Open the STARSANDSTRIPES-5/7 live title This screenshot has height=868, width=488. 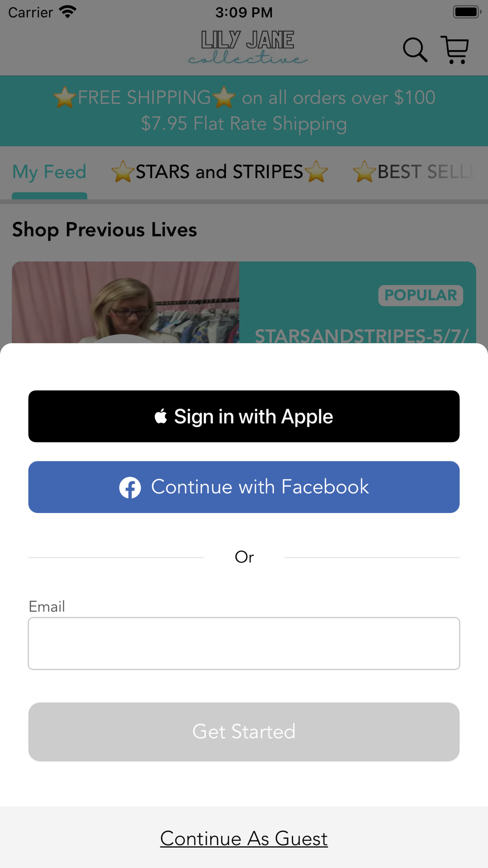tap(362, 335)
